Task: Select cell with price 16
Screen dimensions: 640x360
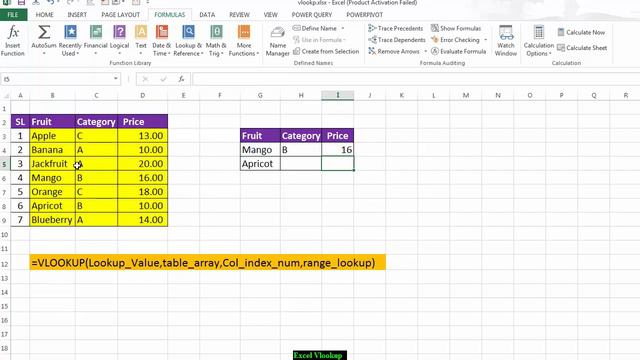Action: tap(338, 150)
